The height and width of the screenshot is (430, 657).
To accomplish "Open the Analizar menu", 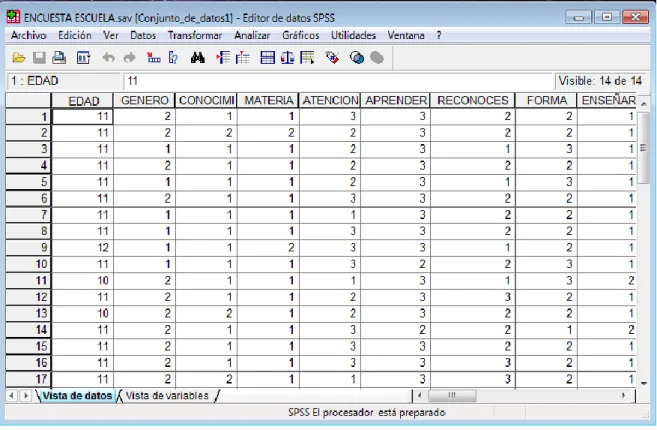I will pyautogui.click(x=252, y=35).
